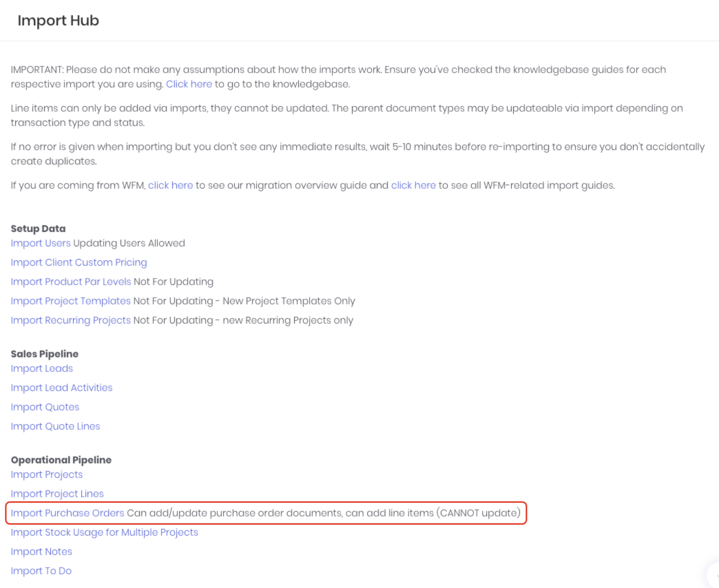Open Import Client Custom Pricing
The image size is (719, 588).
click(x=79, y=262)
